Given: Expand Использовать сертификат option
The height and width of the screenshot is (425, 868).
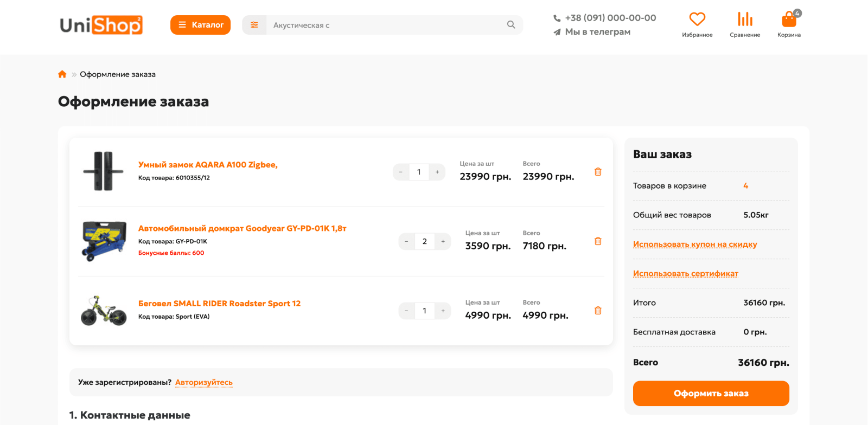Looking at the screenshot, I should (x=686, y=274).
